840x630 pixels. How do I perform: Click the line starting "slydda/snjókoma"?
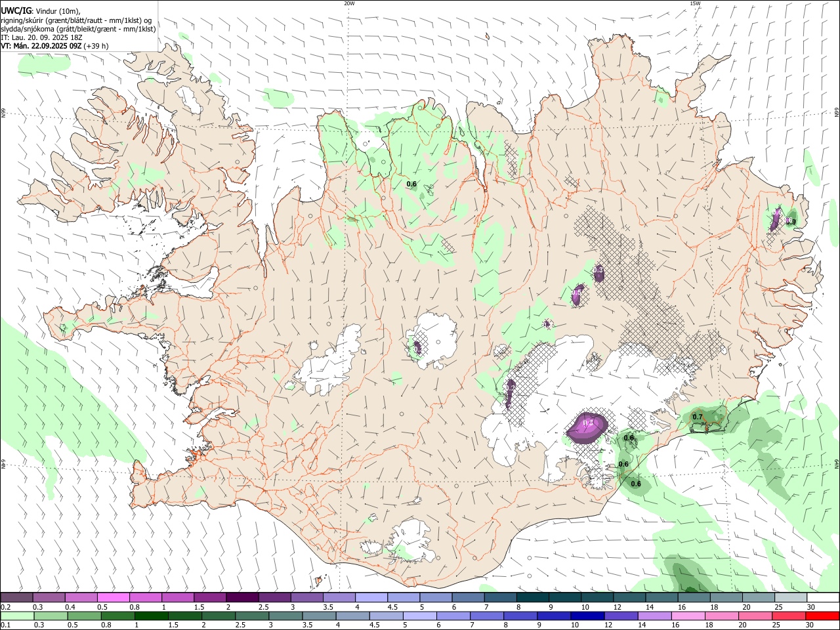pyautogui.click(x=78, y=29)
